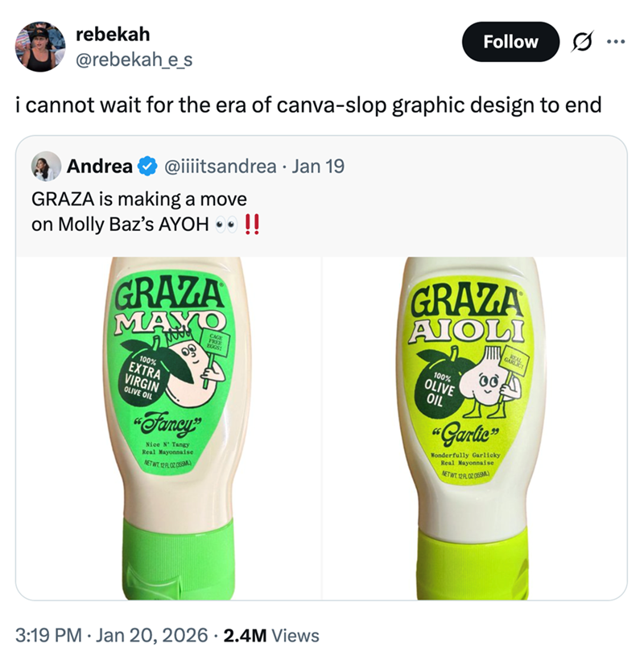The width and height of the screenshot is (644, 664).
Task: Open the Graza Aioli bottle image
Action: (475, 428)
